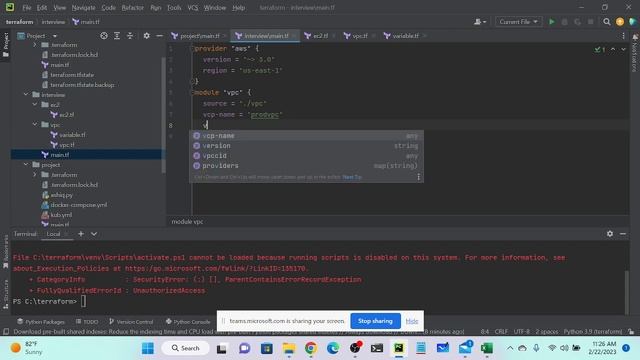Screen dimensions: 640x360
Task: Collapse the ec2 folder
Action: pyautogui.click(x=35, y=104)
